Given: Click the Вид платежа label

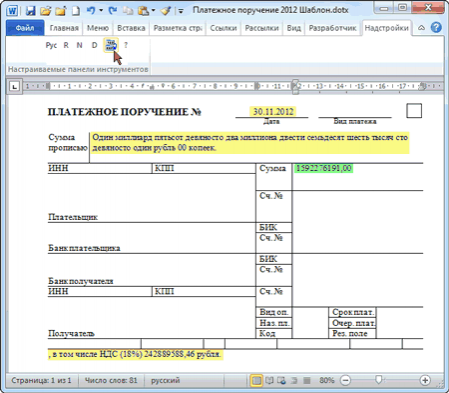Looking at the screenshot, I should click(355, 122).
